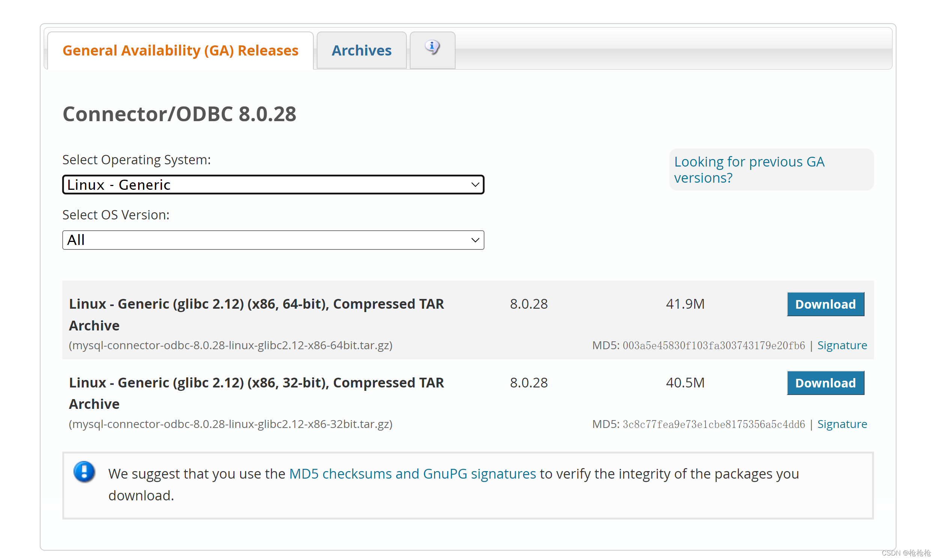Open Signature link for 64-bit package

[842, 345]
